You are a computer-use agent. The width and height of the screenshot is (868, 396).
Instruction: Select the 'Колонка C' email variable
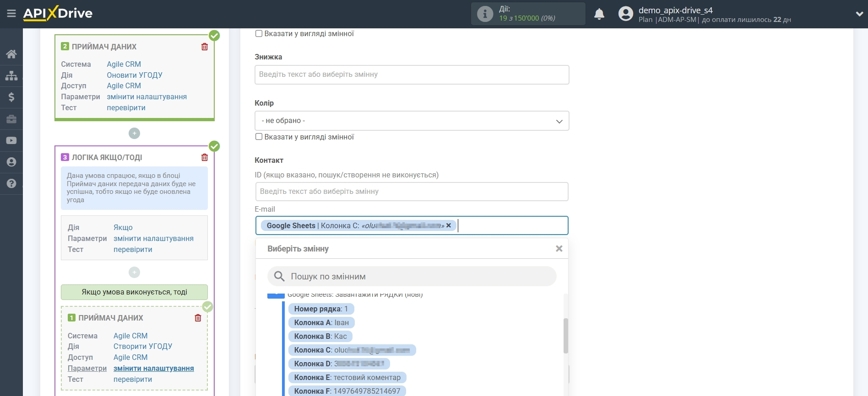pyautogui.click(x=352, y=350)
